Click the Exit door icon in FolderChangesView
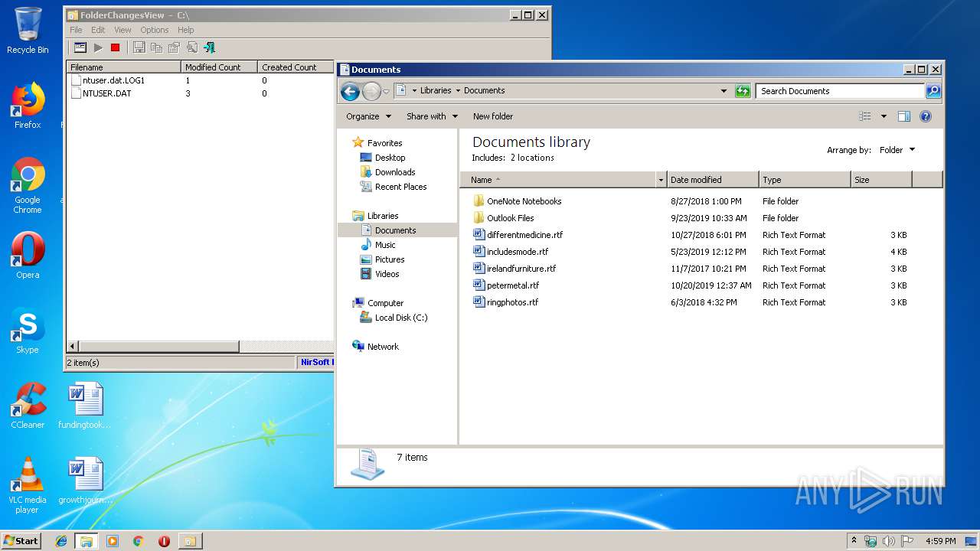Image resolution: width=980 pixels, height=551 pixels. (x=209, y=47)
